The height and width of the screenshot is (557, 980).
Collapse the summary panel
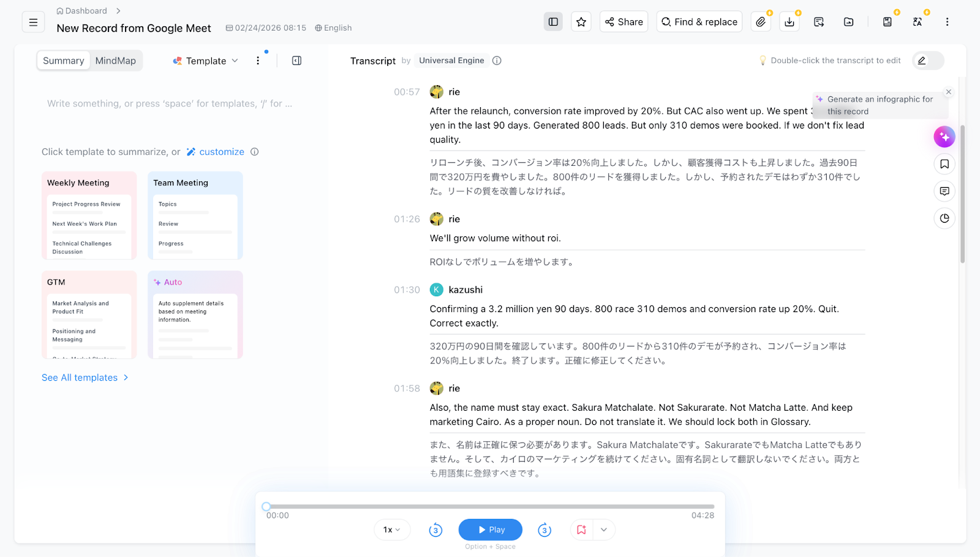click(296, 61)
